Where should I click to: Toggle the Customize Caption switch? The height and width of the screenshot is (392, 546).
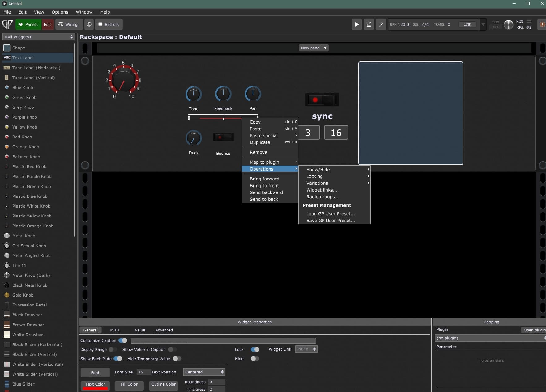(x=123, y=340)
